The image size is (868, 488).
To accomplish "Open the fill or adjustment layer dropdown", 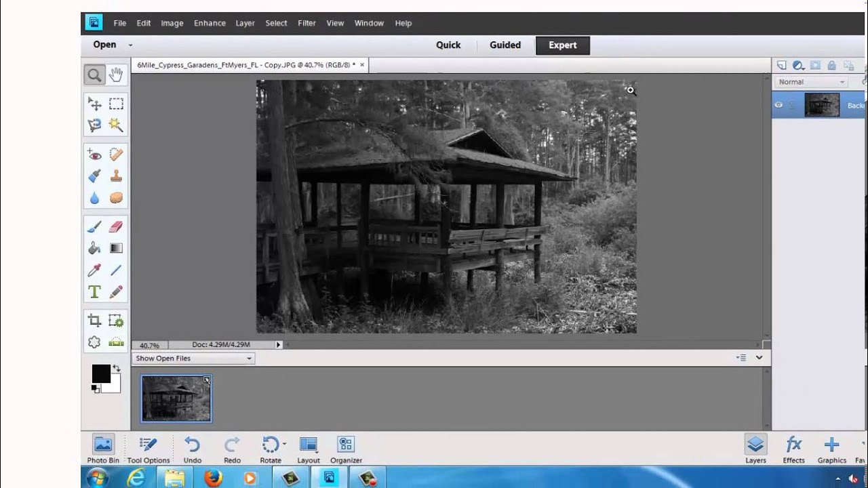I will (799, 65).
